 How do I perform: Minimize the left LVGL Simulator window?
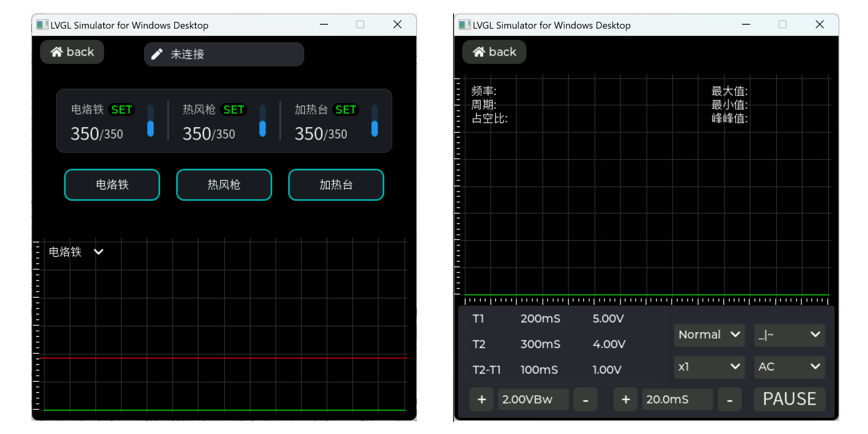pos(324,25)
